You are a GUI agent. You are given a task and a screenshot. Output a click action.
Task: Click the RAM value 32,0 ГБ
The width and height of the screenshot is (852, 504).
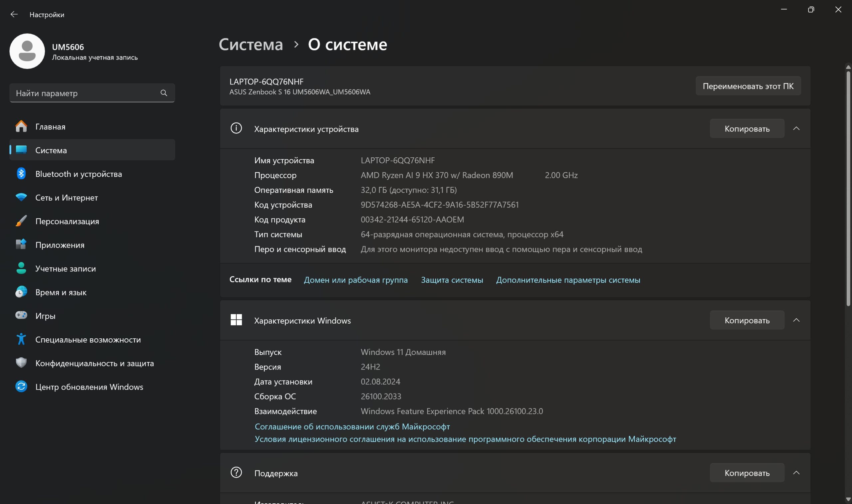point(409,190)
